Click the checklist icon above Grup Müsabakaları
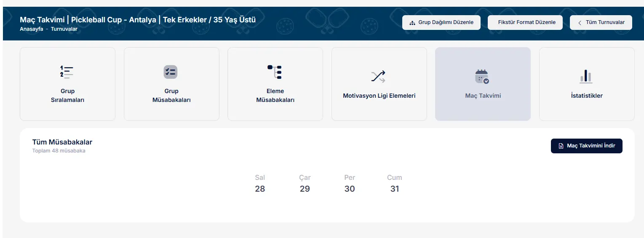Screen dimensions: 644x238 (171, 72)
